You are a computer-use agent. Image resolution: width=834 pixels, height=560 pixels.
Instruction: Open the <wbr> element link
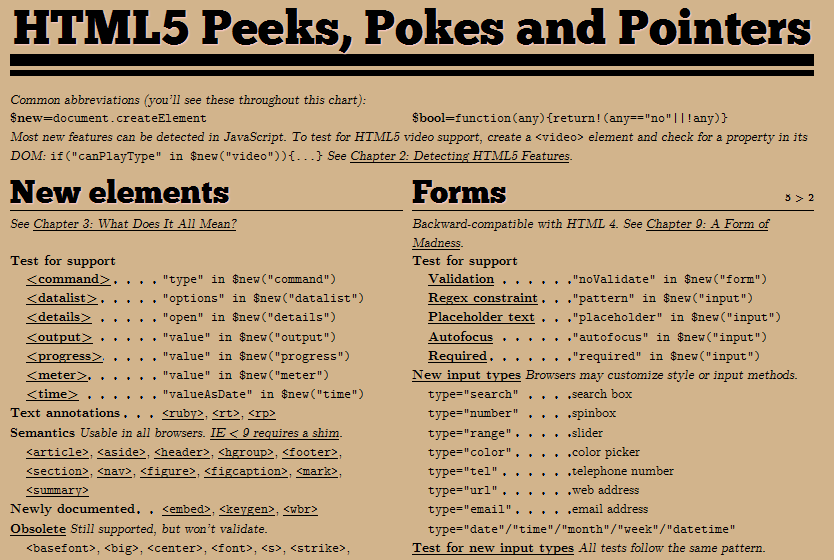pos(300,509)
